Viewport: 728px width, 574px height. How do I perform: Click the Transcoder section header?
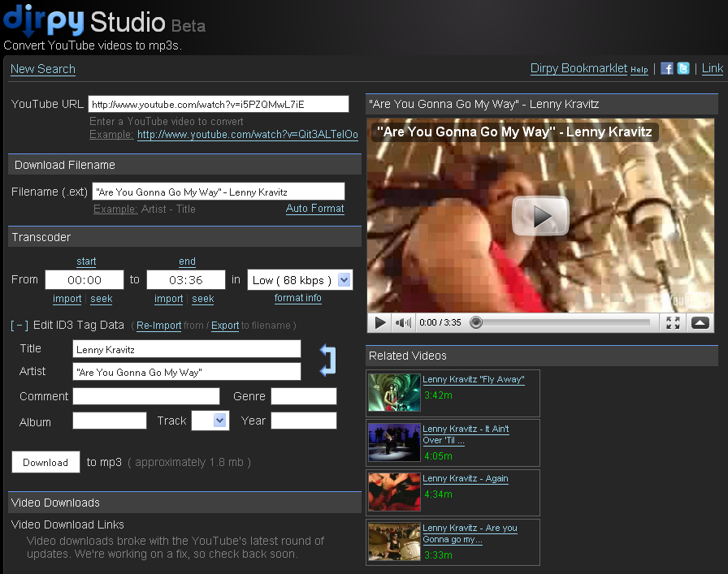pos(184,236)
